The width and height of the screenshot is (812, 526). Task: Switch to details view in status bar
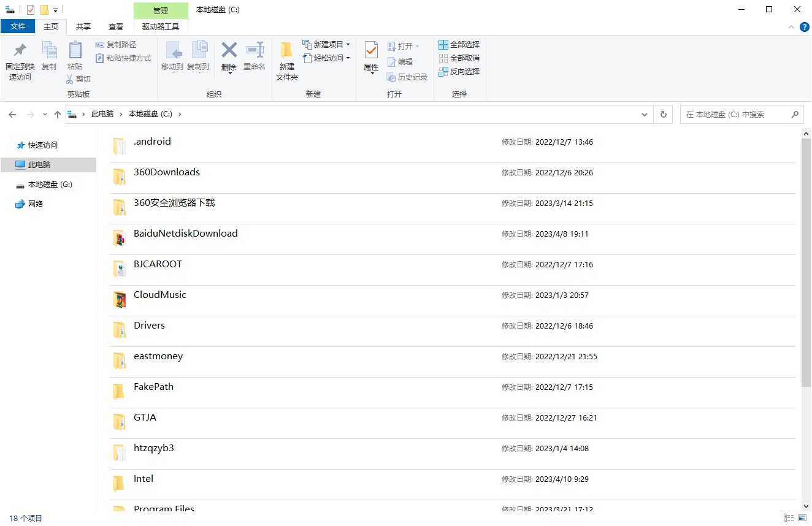coord(789,518)
